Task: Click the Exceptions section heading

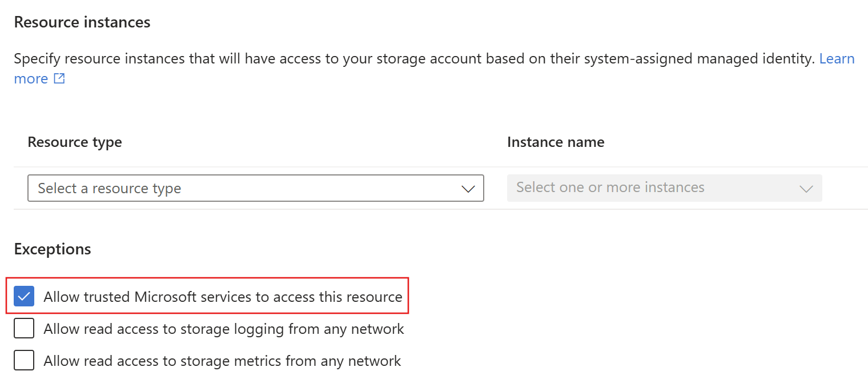Action: (52, 249)
